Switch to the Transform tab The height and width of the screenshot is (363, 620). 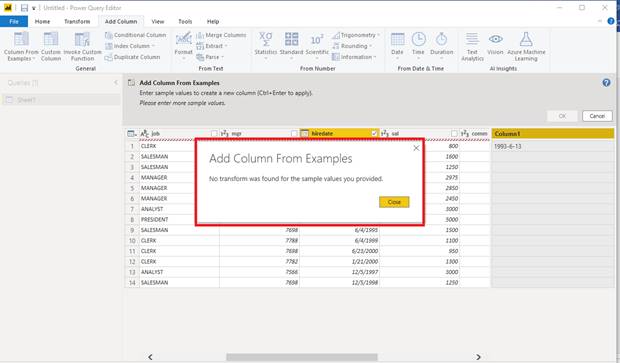(x=77, y=21)
